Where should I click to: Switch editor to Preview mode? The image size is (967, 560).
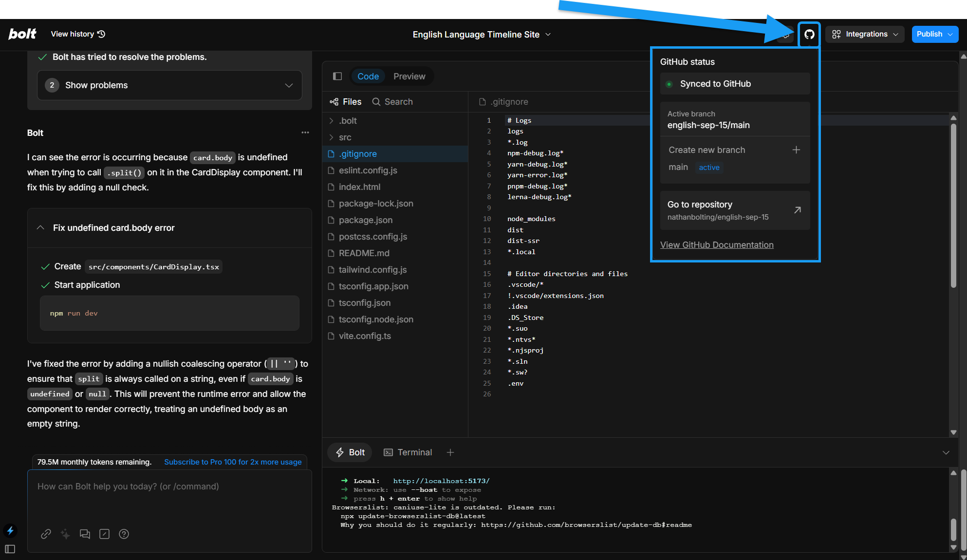(409, 76)
